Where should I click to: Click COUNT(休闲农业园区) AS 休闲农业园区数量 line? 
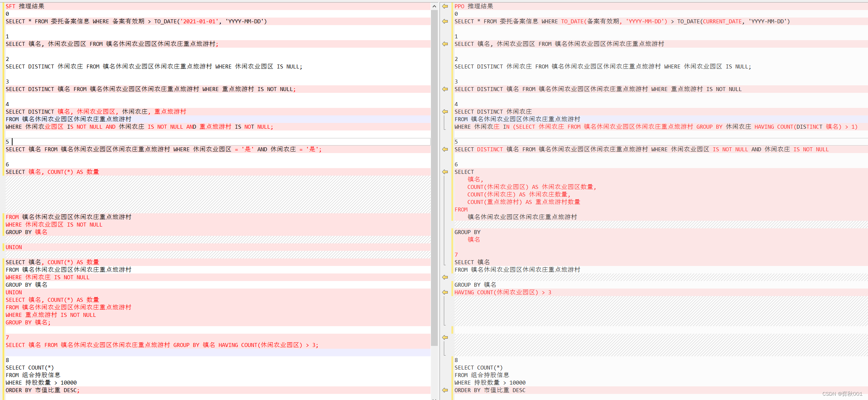pyautogui.click(x=531, y=187)
